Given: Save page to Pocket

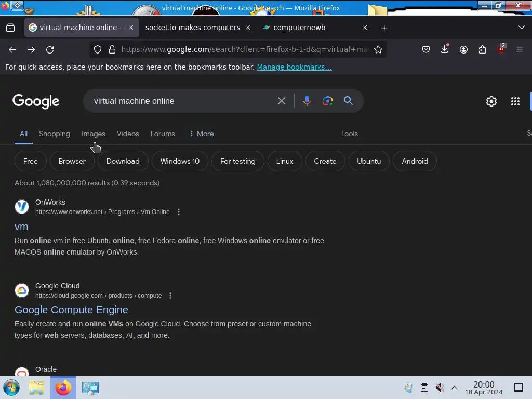Looking at the screenshot, I should [426, 49].
